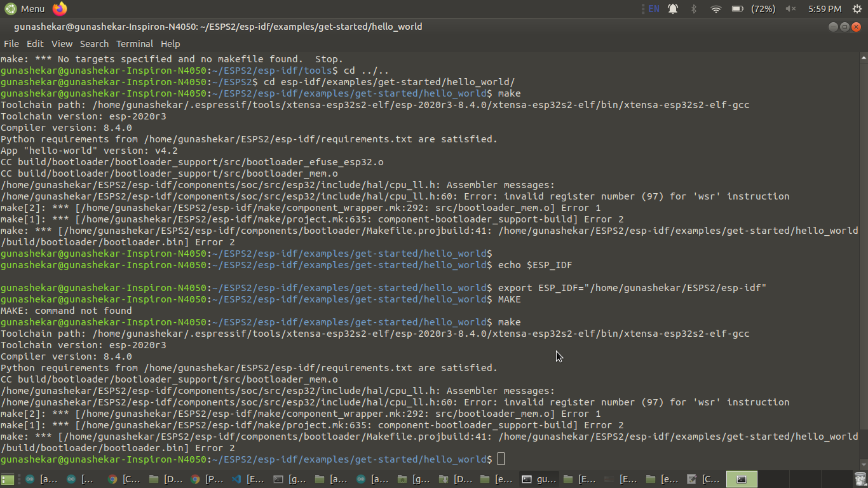Launch Firefox from the top panel

[x=60, y=9]
